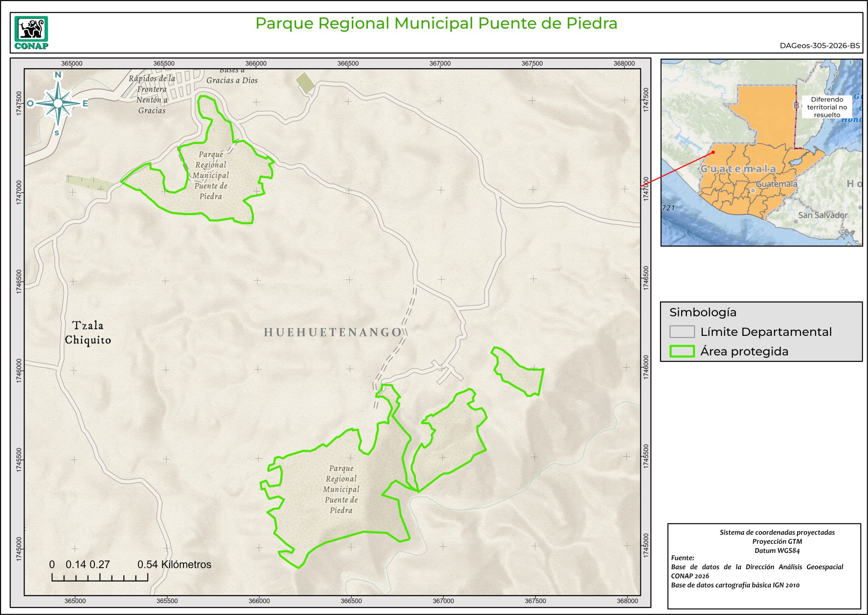Click the Simbología legend heading
The width and height of the screenshot is (868, 615).
[703, 313]
